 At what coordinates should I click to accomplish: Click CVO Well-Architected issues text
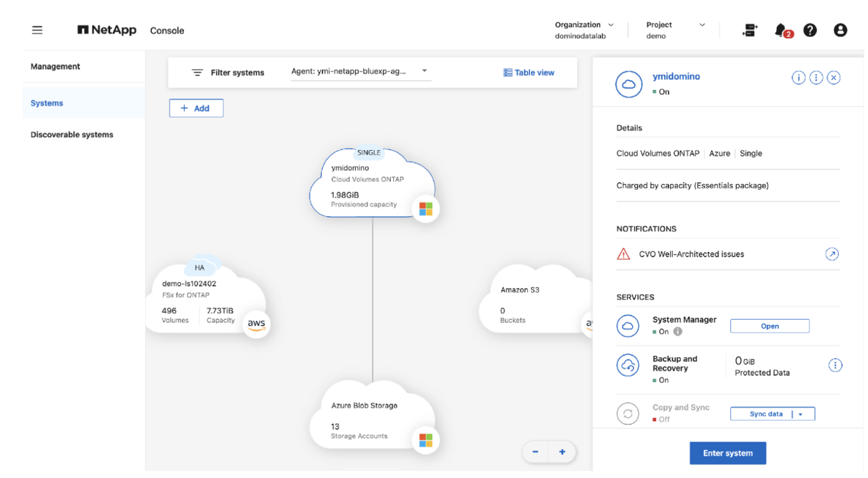pos(691,254)
